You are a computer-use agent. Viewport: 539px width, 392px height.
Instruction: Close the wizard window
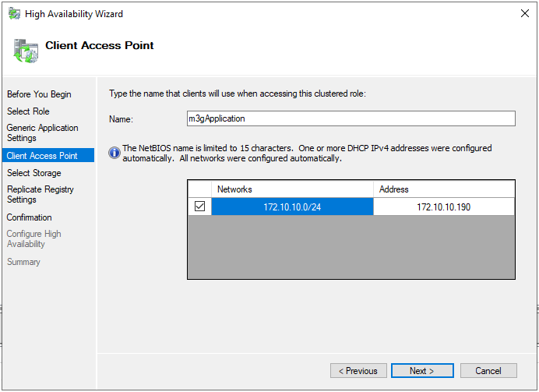pyautogui.click(x=524, y=13)
